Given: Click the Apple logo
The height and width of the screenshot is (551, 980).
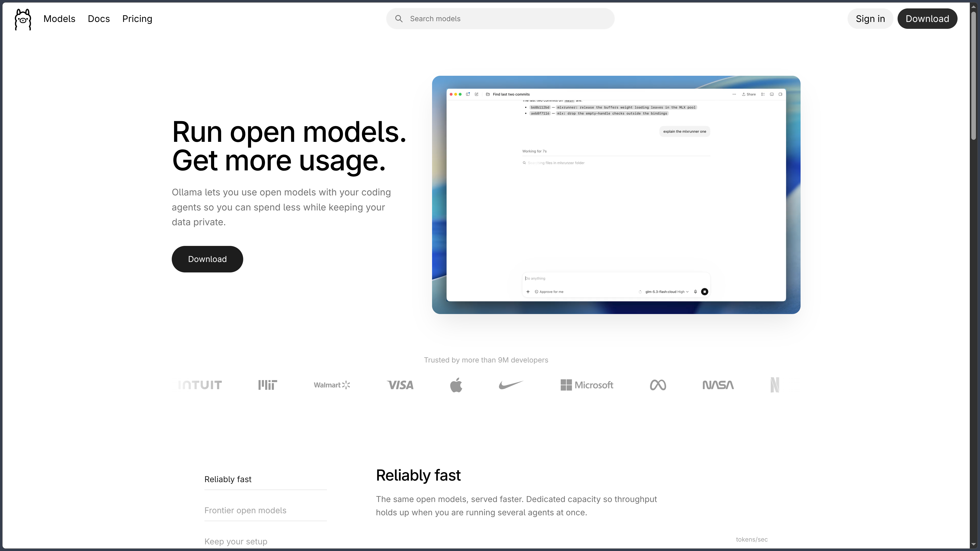Looking at the screenshot, I should tap(456, 385).
